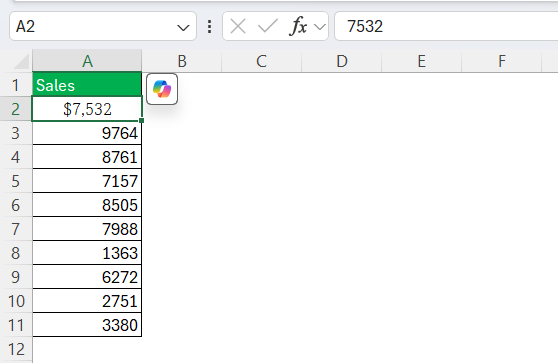
Task: Click cell with value 7988
Action: tap(87, 229)
